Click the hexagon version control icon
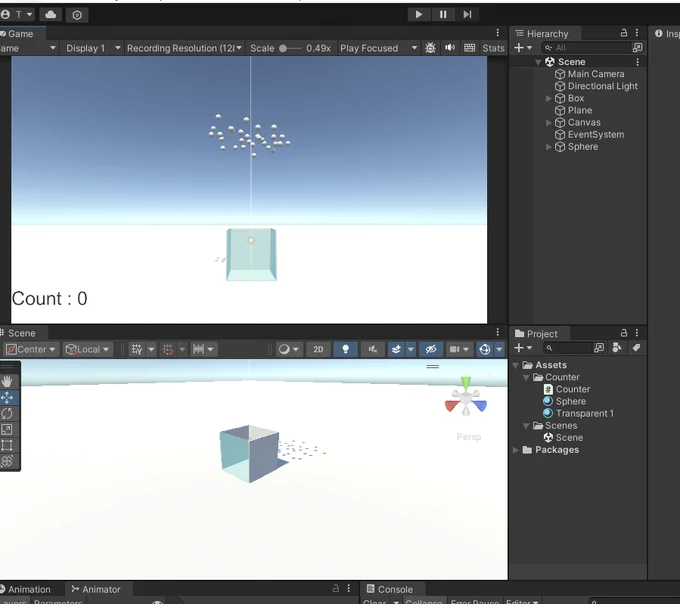 tap(77, 15)
